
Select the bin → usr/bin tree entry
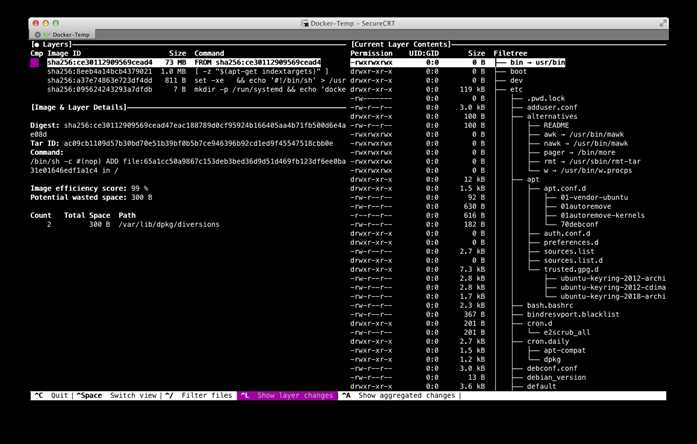(537, 63)
